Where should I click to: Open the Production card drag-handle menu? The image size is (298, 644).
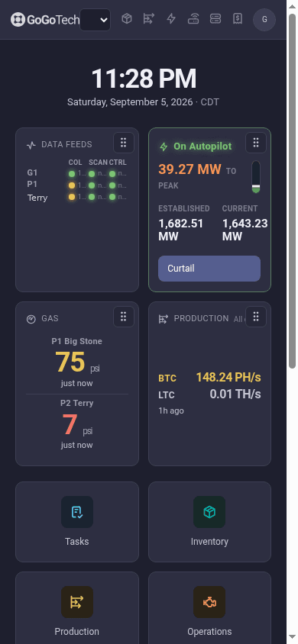pyautogui.click(x=256, y=317)
